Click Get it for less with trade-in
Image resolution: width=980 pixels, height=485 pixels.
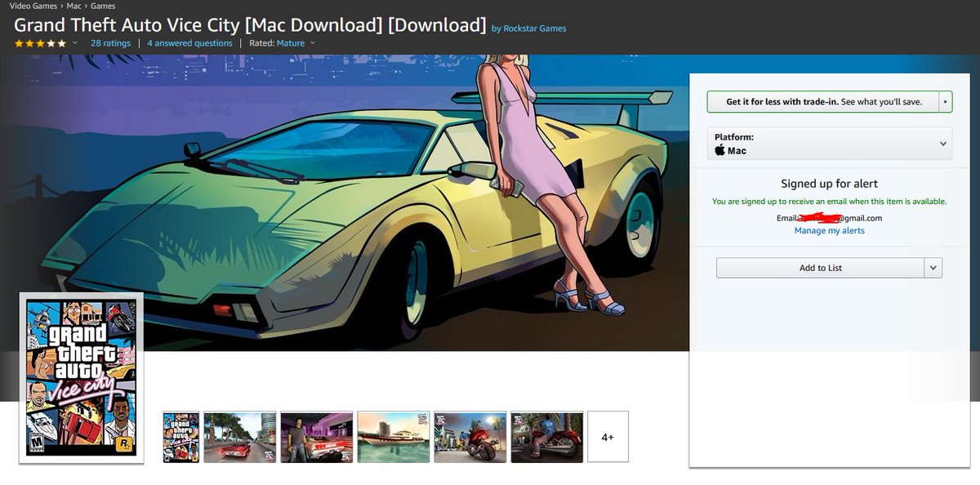tap(823, 102)
